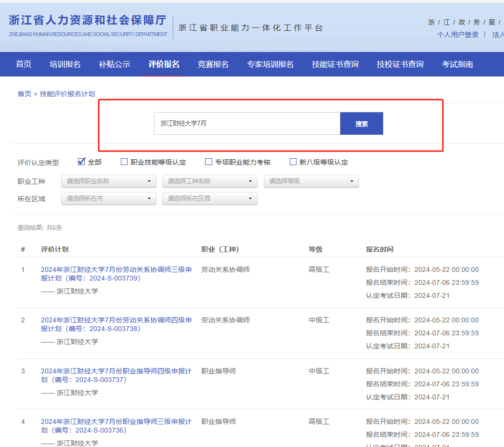Open plan 2024-S-003739 劳动关系协调师三级 link
The height and width of the screenshot is (447, 504).
pyautogui.click(x=116, y=274)
